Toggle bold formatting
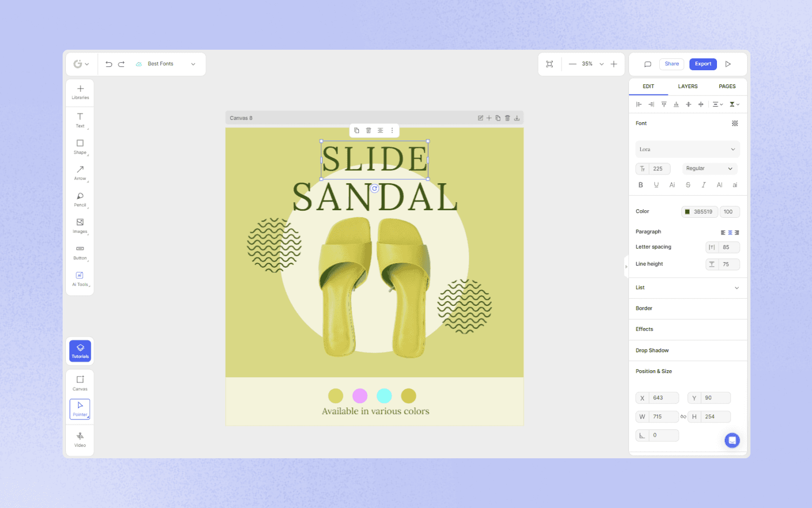 point(641,185)
